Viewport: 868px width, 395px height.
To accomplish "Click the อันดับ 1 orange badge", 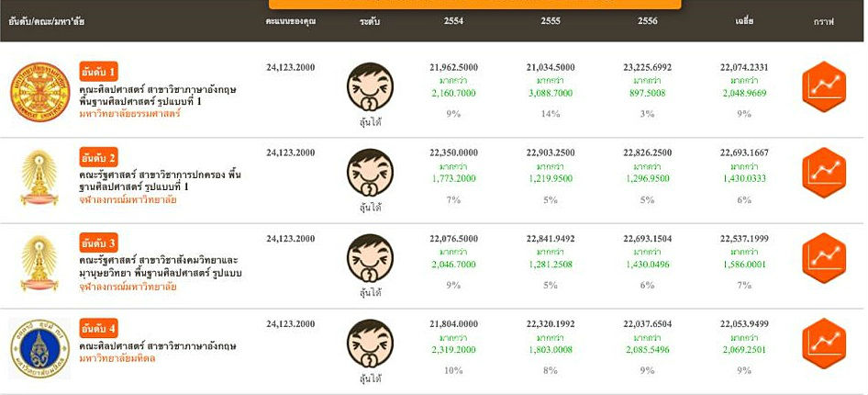I will pyautogui.click(x=98, y=71).
